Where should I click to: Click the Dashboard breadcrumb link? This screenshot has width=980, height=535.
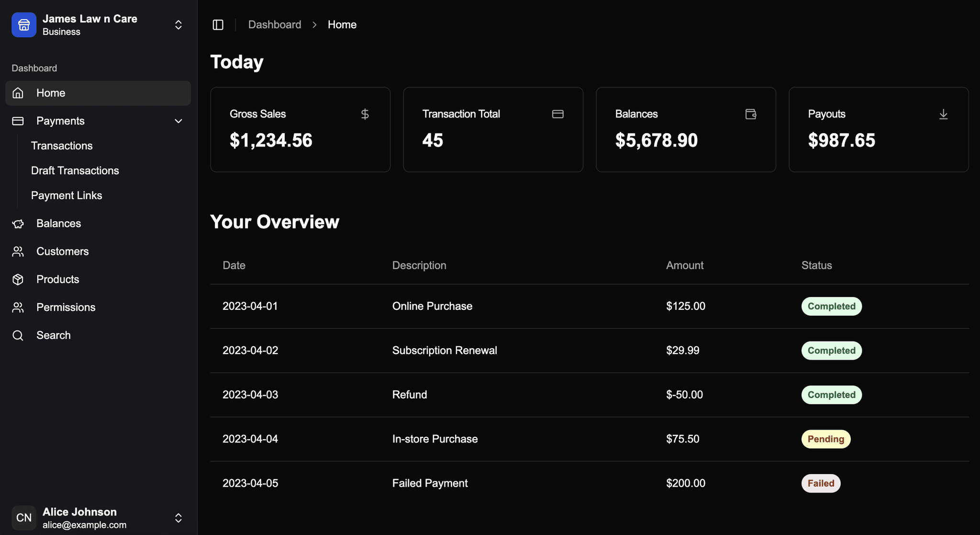click(275, 25)
